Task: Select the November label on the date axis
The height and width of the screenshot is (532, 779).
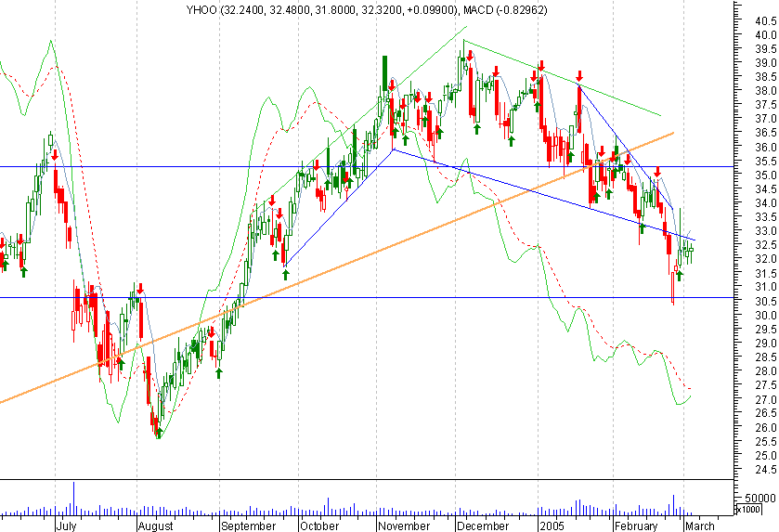Action: (404, 526)
